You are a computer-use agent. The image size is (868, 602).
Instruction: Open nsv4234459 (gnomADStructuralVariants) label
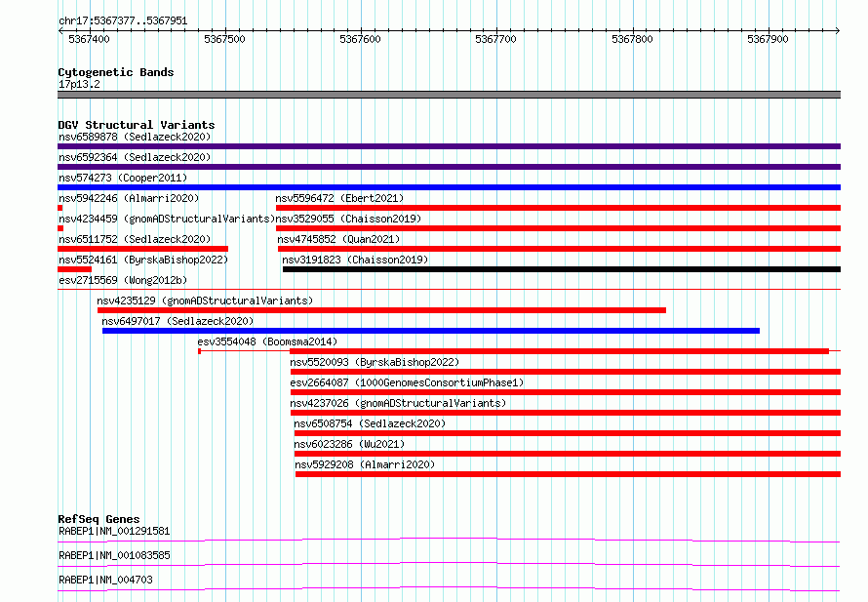(x=167, y=219)
